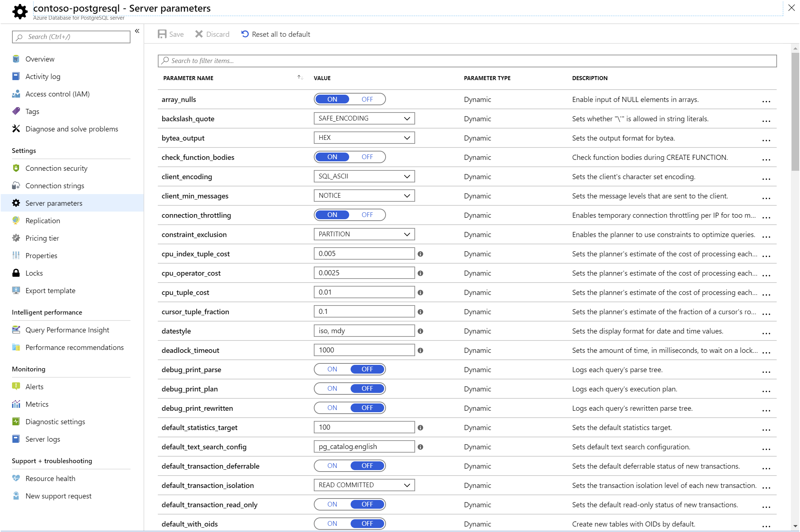Click the Search to filter items field
The height and width of the screenshot is (532, 800).
(467, 61)
